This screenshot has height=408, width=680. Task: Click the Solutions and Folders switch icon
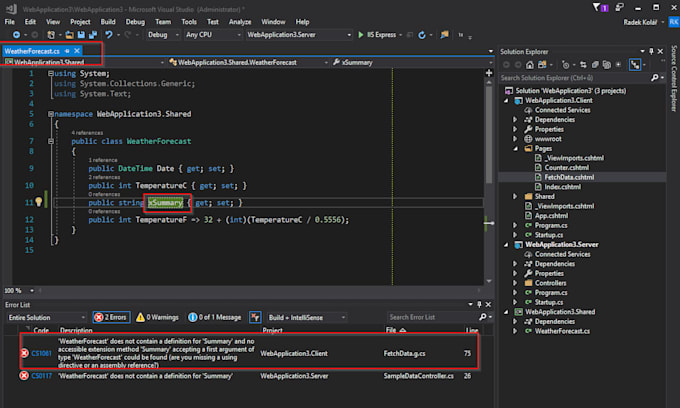coord(542,65)
